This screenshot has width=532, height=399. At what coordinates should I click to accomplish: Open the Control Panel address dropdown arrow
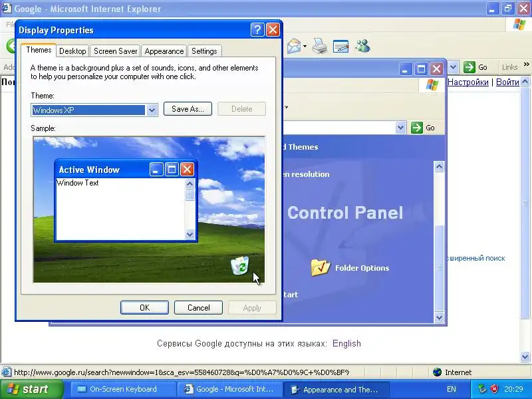(401, 128)
